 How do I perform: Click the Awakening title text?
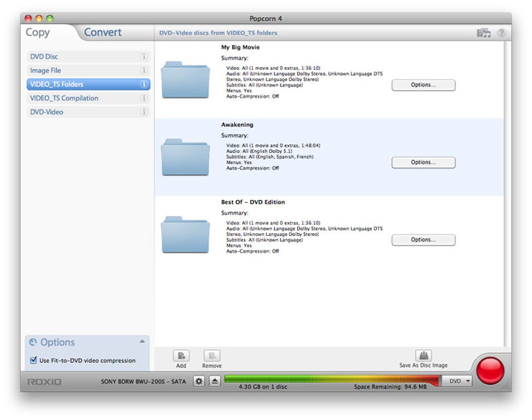point(237,125)
